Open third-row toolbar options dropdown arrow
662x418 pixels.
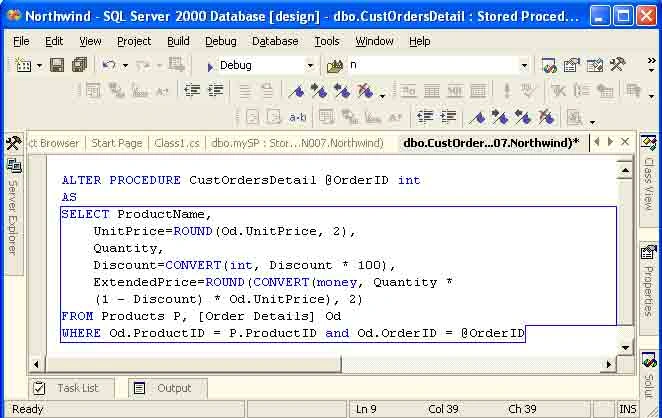(593, 122)
